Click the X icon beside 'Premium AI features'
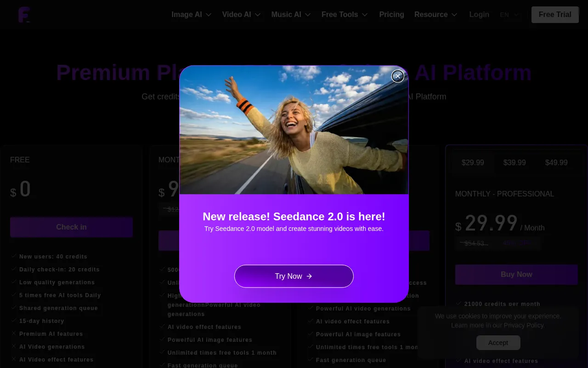Screen dimensions: 588x368 point(14,333)
